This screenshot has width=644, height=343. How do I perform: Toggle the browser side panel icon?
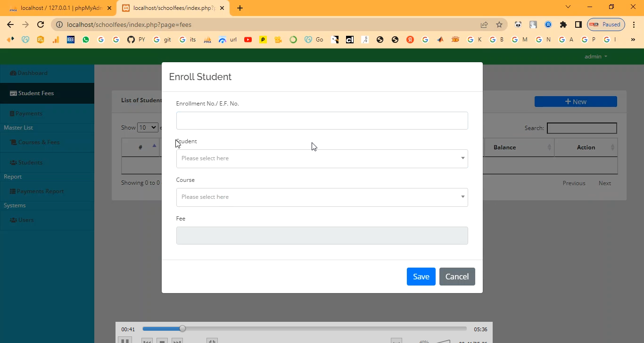point(578,24)
